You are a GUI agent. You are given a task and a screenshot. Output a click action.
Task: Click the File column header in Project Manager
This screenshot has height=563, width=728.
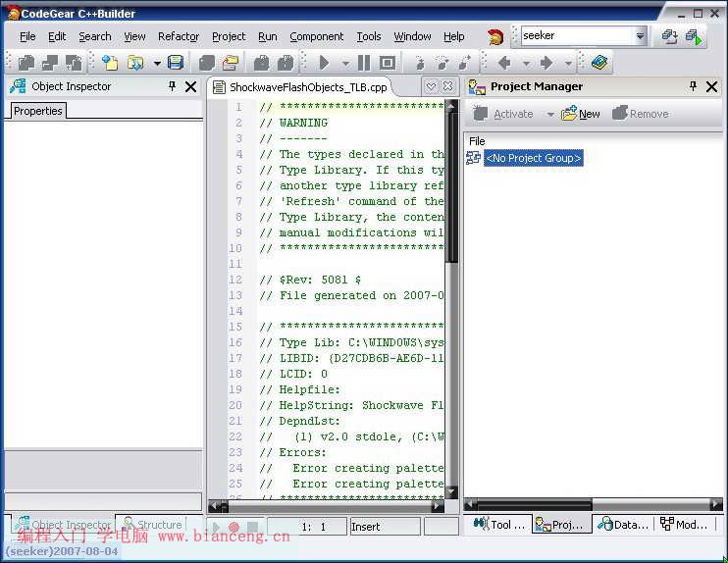[x=477, y=141]
